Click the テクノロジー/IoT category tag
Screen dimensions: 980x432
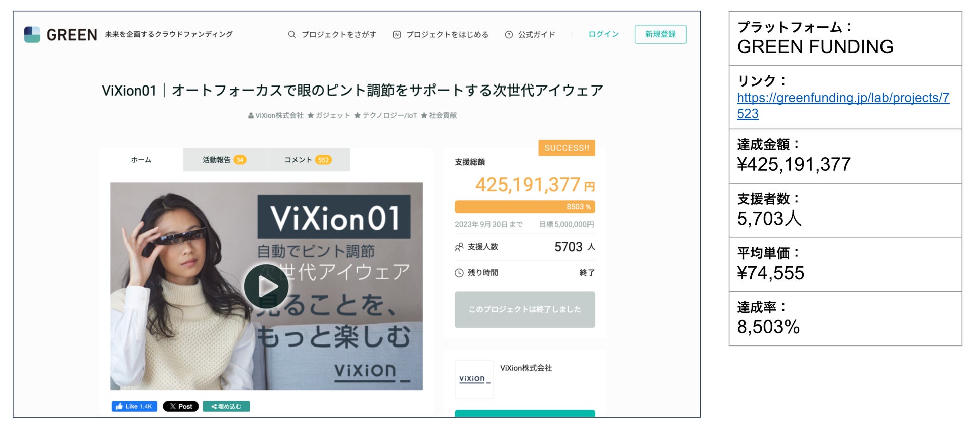[385, 115]
